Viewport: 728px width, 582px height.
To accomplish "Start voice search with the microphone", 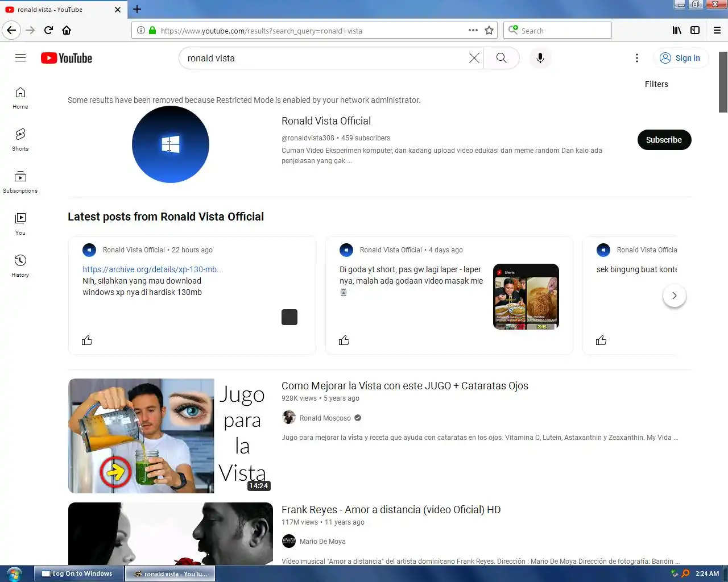I will click(540, 58).
